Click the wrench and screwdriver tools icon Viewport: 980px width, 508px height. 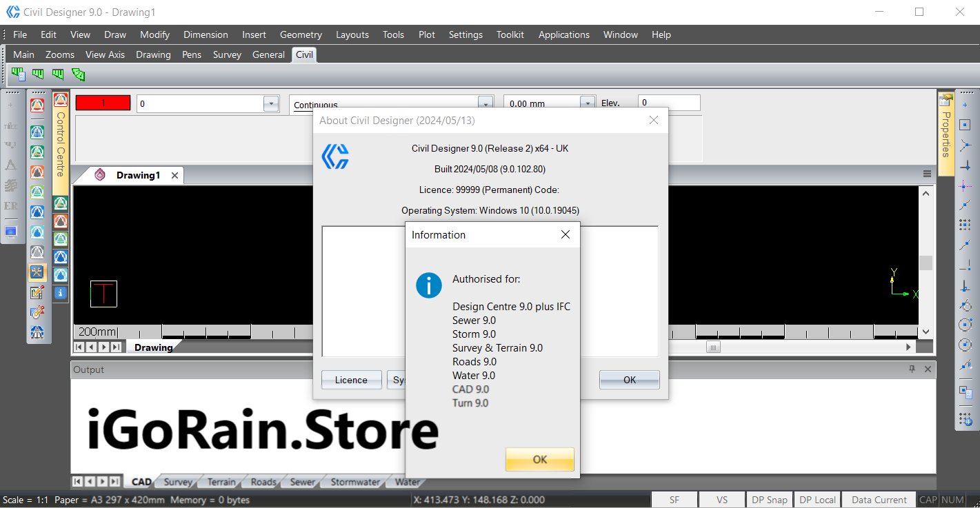(37, 272)
